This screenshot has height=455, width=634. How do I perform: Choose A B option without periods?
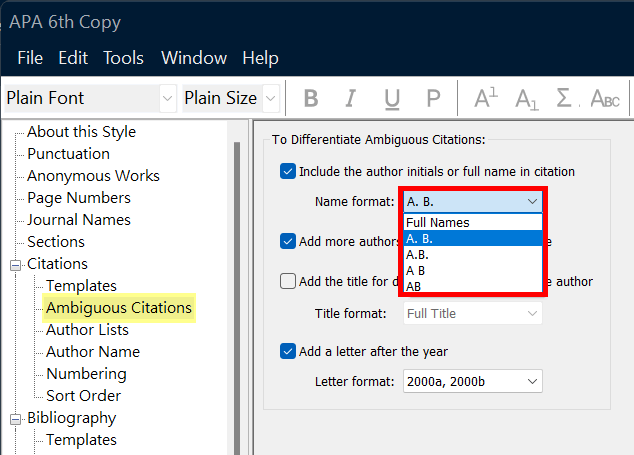click(473, 270)
